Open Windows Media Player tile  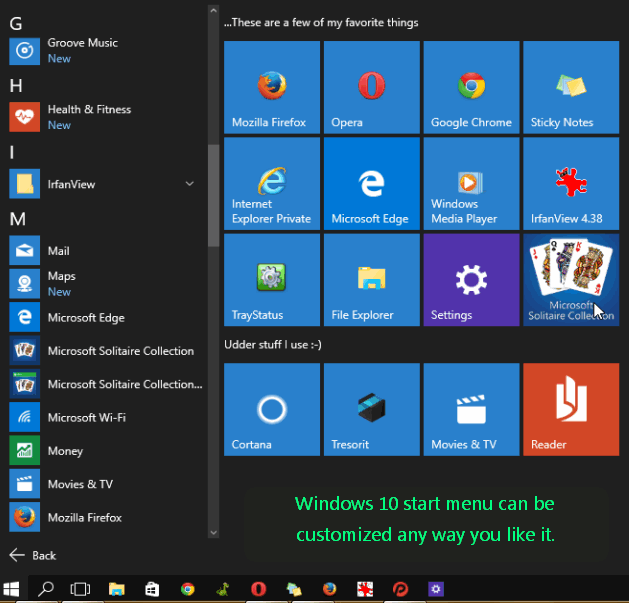click(x=471, y=184)
